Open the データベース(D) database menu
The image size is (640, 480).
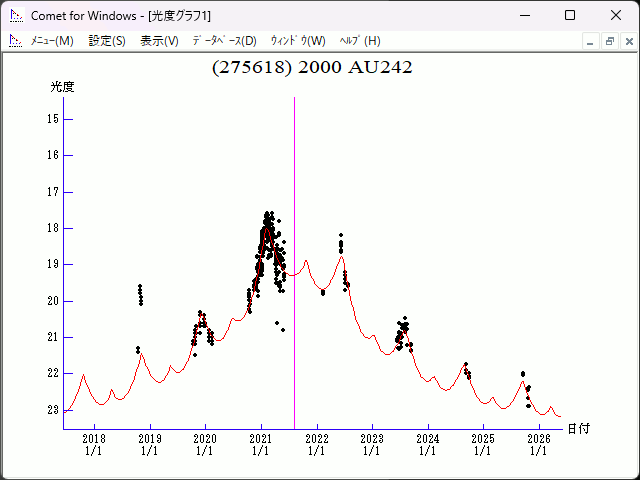[224, 41]
